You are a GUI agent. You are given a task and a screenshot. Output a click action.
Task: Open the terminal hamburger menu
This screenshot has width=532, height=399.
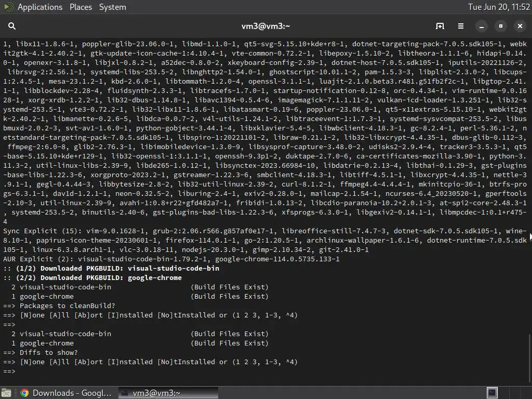click(461, 26)
